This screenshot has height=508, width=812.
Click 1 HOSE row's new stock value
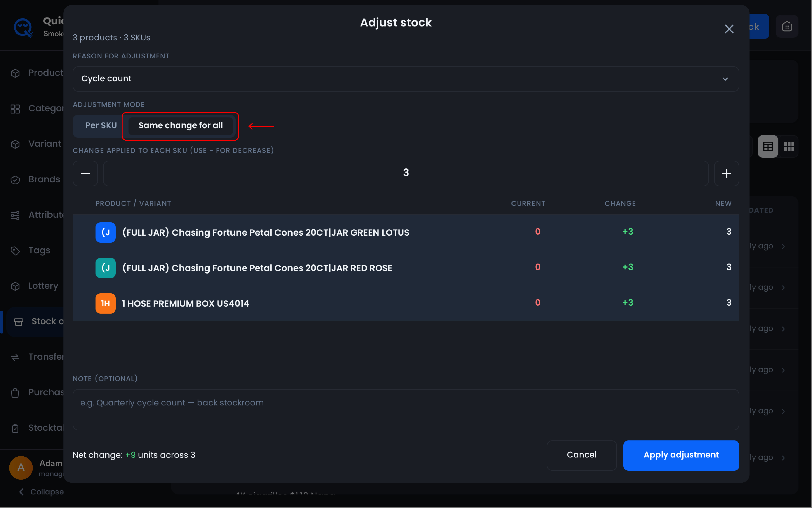[x=728, y=303]
